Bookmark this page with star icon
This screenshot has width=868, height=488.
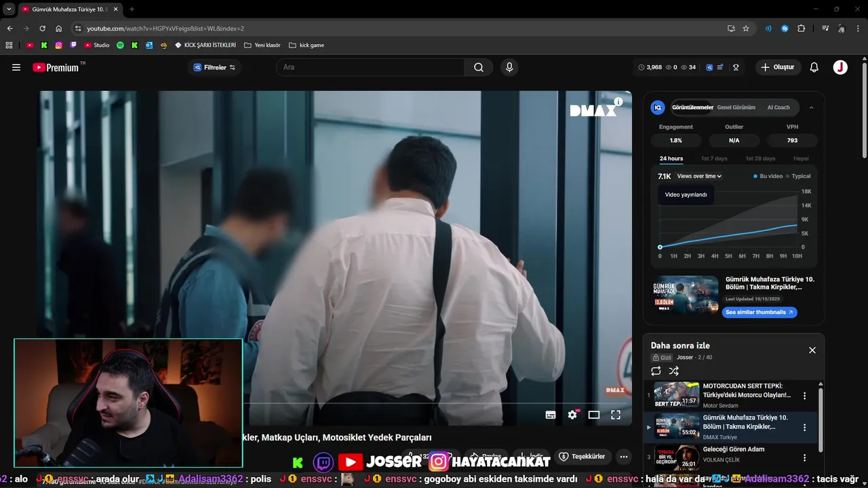click(x=746, y=28)
